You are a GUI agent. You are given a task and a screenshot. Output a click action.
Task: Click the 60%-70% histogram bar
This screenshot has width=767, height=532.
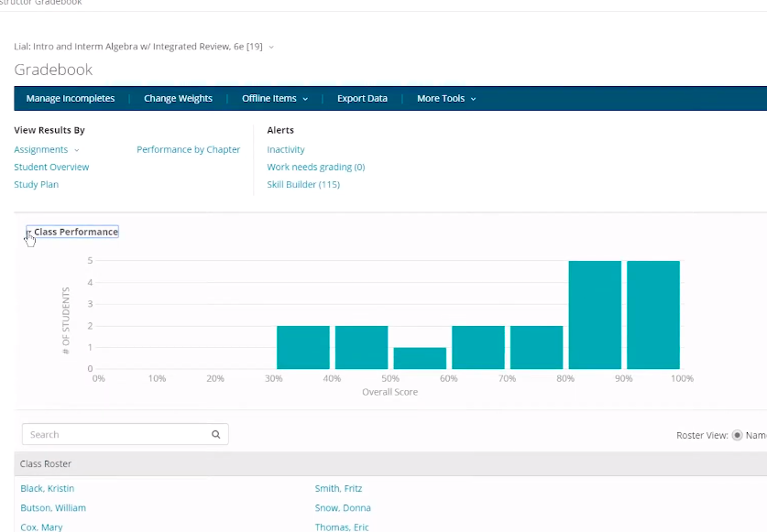[x=478, y=348]
